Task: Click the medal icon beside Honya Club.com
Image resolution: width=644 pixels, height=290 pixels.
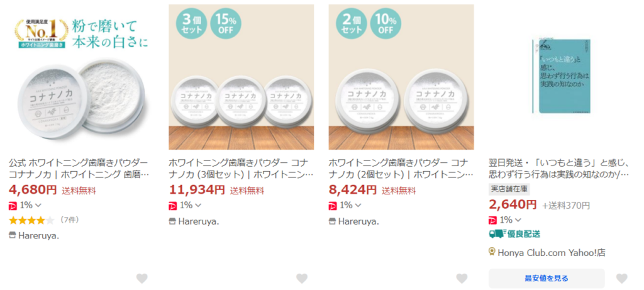Action: pos(492,252)
